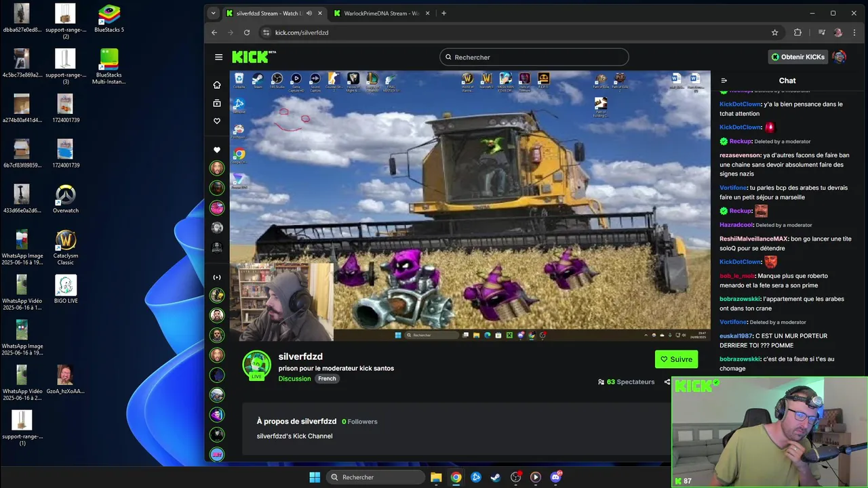Open ReshiiMalveillanceMAX's chat profile

coord(753,239)
